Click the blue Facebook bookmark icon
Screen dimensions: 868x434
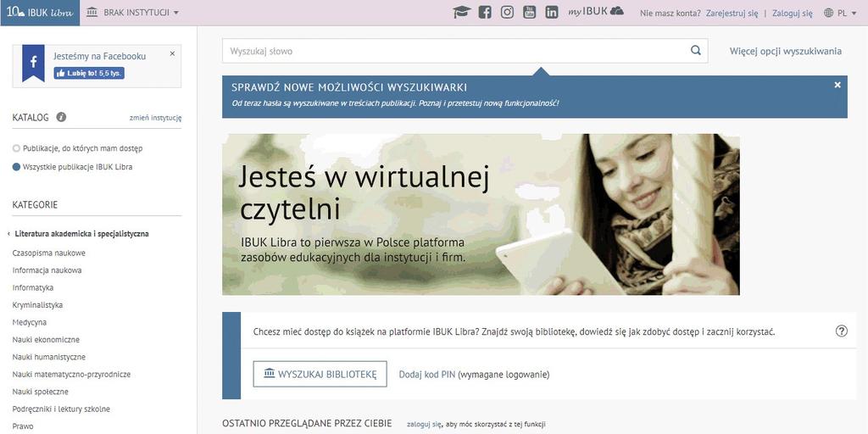coord(33,63)
